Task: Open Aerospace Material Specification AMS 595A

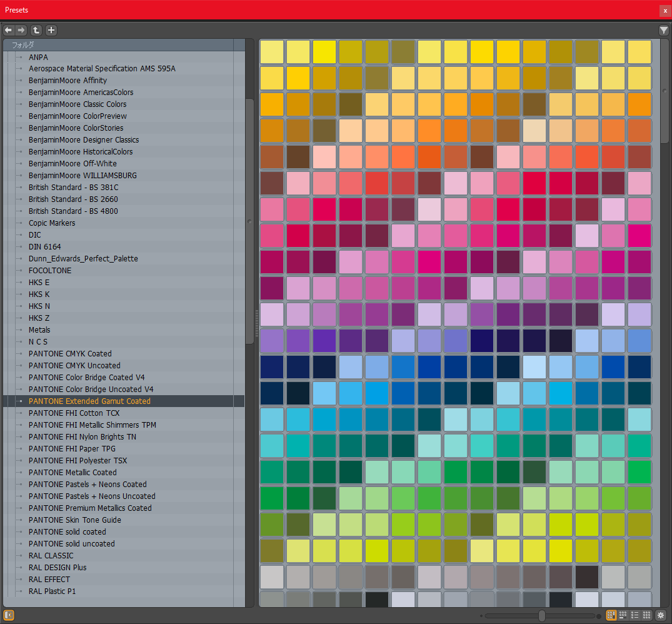Action: click(102, 69)
